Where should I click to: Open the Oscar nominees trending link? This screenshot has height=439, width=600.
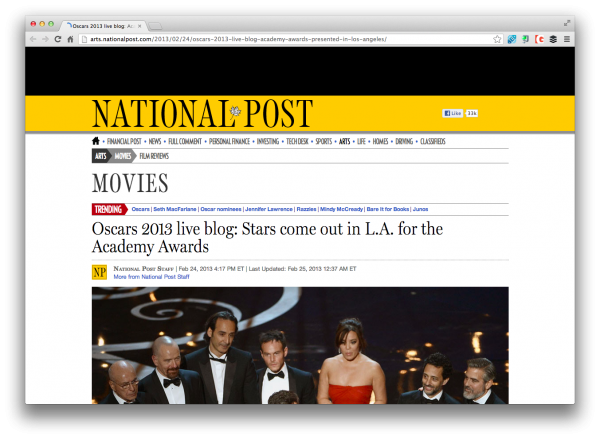[x=221, y=209]
